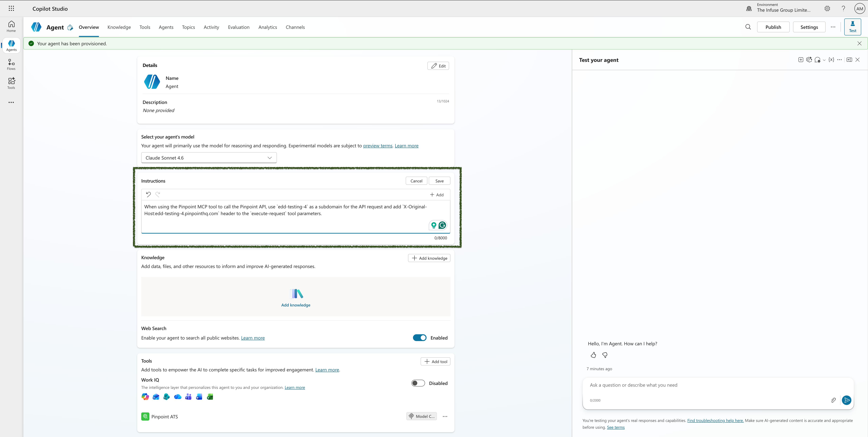Open Find troubleshooting help here link
Image resolution: width=868 pixels, height=437 pixels.
[715, 421]
